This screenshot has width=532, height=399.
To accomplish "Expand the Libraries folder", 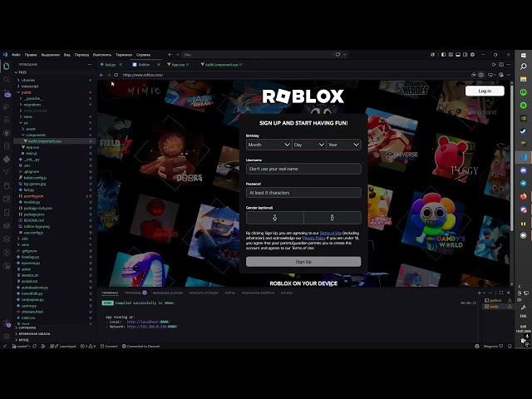I will (28, 80).
